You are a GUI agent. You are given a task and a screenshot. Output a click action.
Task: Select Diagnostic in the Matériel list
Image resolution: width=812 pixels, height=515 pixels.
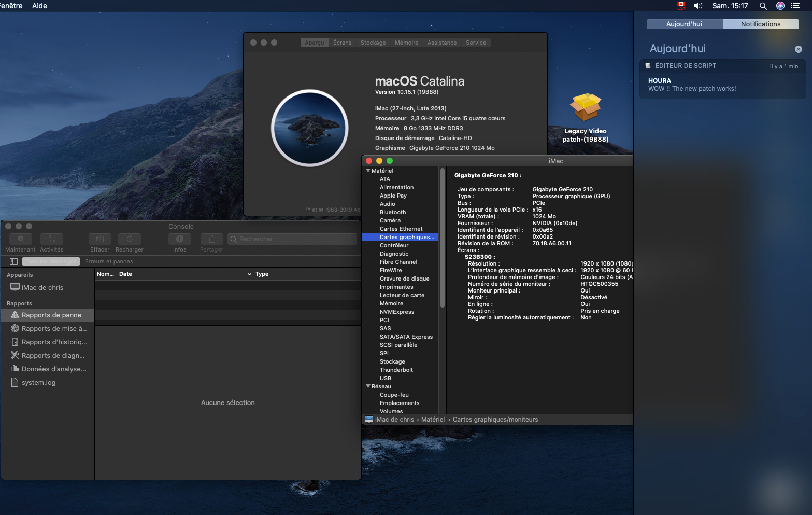click(394, 254)
